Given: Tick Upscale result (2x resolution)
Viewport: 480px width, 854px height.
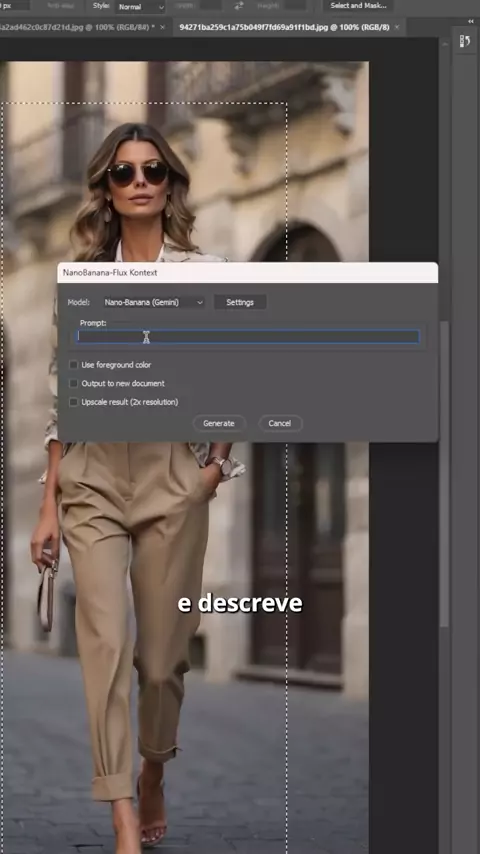Looking at the screenshot, I should (x=74, y=402).
